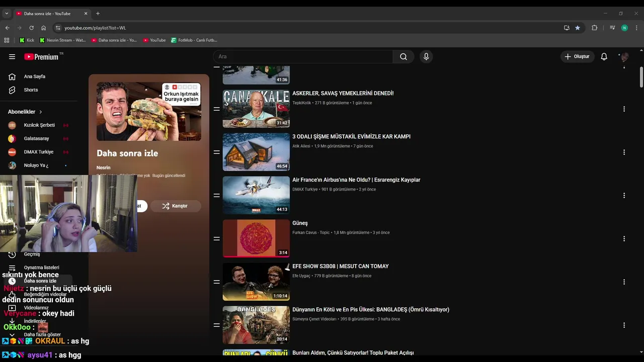Open Sümeyra Çenet Videoları channel link
This screenshot has height=362, width=644.
314,319
